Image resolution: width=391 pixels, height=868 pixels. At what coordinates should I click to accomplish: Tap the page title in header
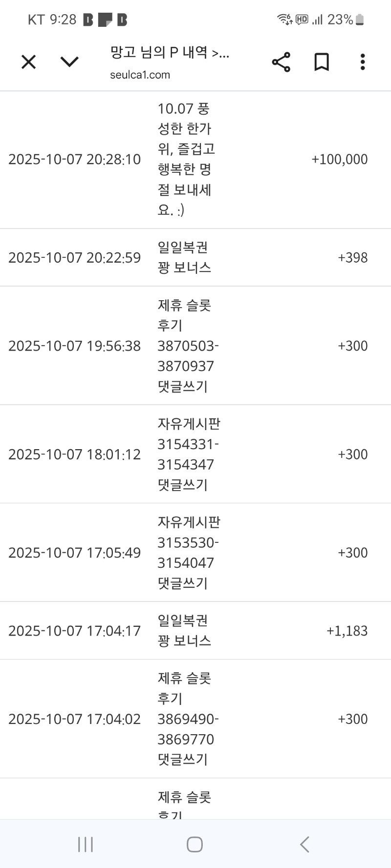click(x=169, y=53)
